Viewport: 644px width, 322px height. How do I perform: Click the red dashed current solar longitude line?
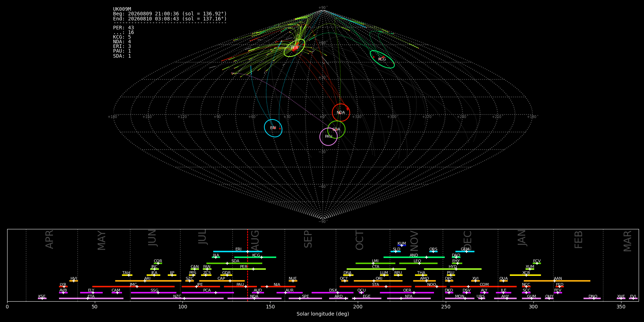pos(247,265)
